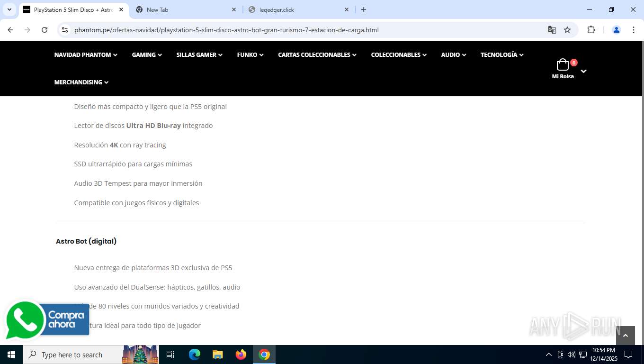Go back to previous page
Image resolution: width=644 pixels, height=364 pixels.
click(10, 30)
